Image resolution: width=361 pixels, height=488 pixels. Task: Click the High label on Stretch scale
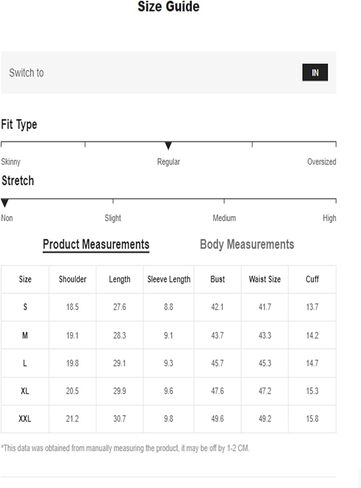point(329,218)
